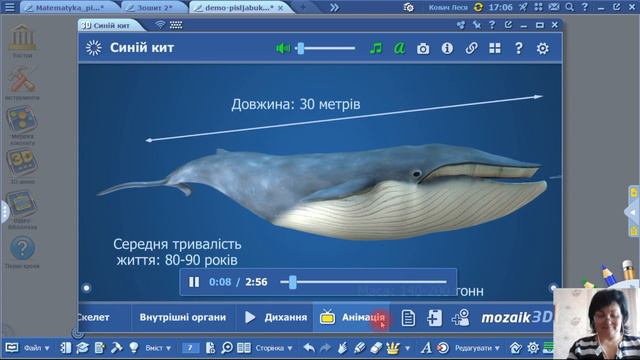640x360 pixels.
Task: Select the Синій кит 3D window tab
Action: (x=111, y=25)
